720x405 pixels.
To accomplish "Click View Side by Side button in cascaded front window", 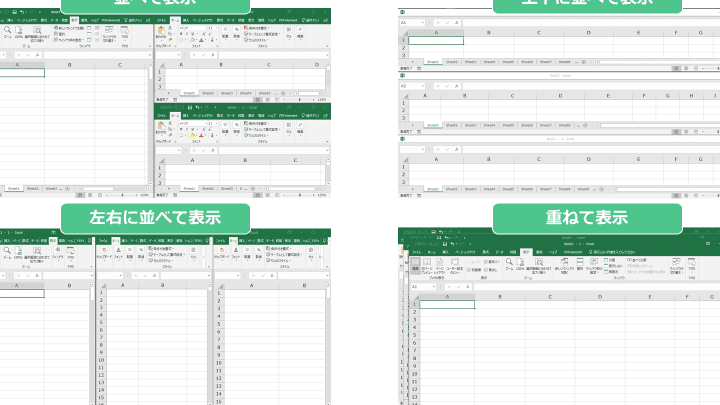I will click(x=639, y=260).
